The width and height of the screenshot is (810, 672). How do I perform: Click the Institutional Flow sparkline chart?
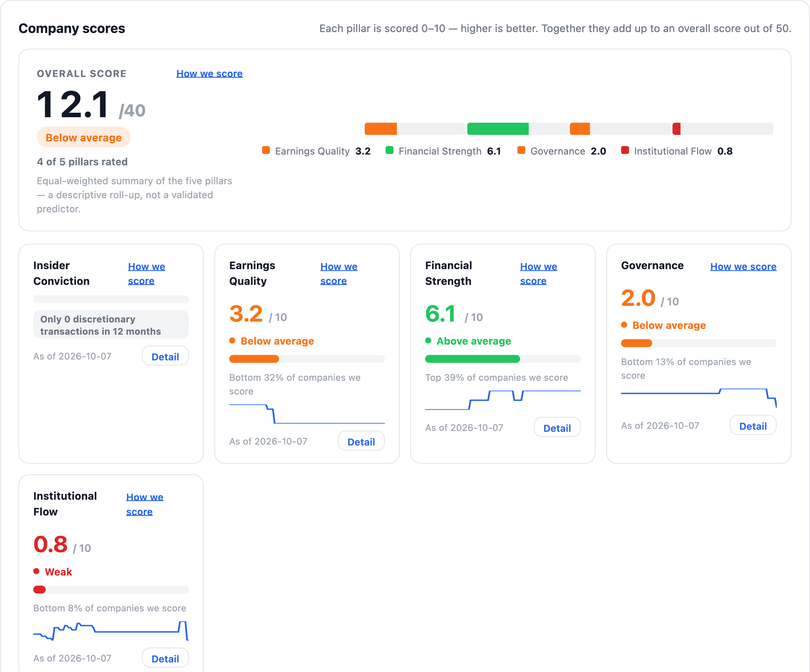pyautogui.click(x=111, y=630)
